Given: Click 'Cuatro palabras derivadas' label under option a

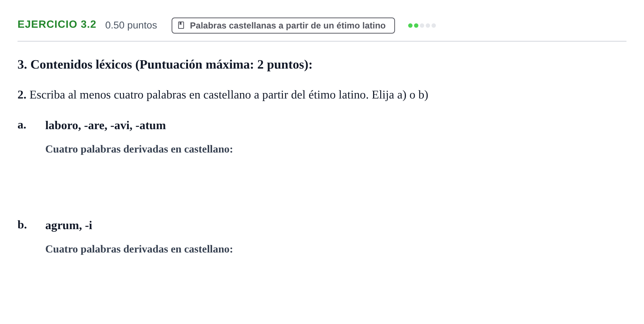Looking at the screenshot, I should (139, 149).
